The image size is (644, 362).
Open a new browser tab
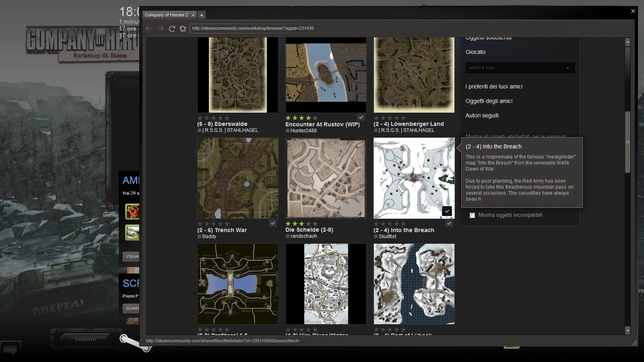(x=202, y=15)
